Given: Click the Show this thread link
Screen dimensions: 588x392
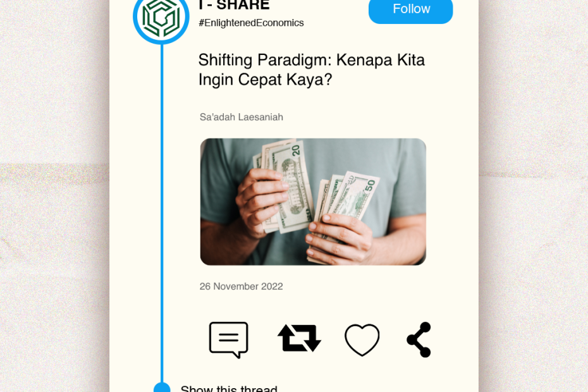Looking at the screenshot, I should (229, 388).
